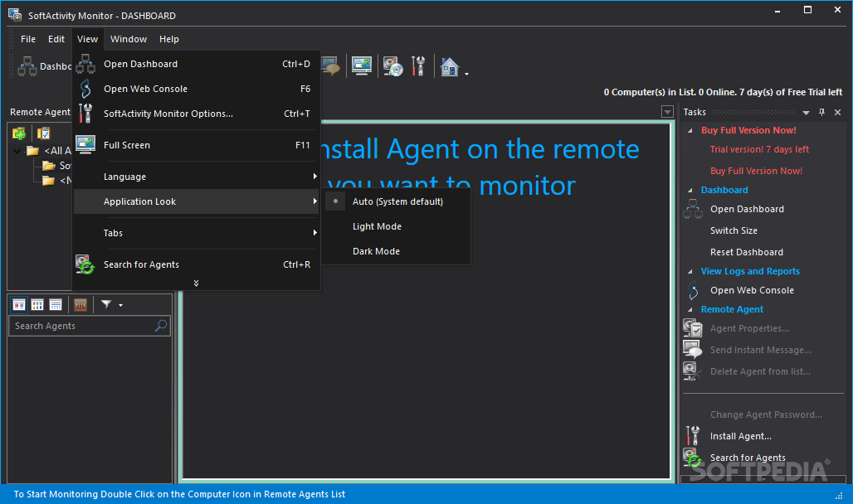Image resolution: width=853 pixels, height=504 pixels.
Task: Click the Open Dashboard network icon in View menu
Action: coord(85,64)
